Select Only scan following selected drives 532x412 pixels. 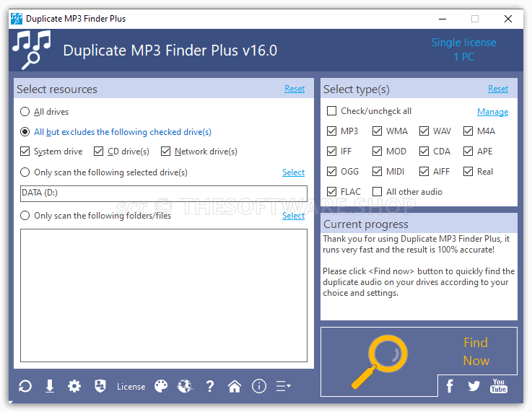(25, 172)
